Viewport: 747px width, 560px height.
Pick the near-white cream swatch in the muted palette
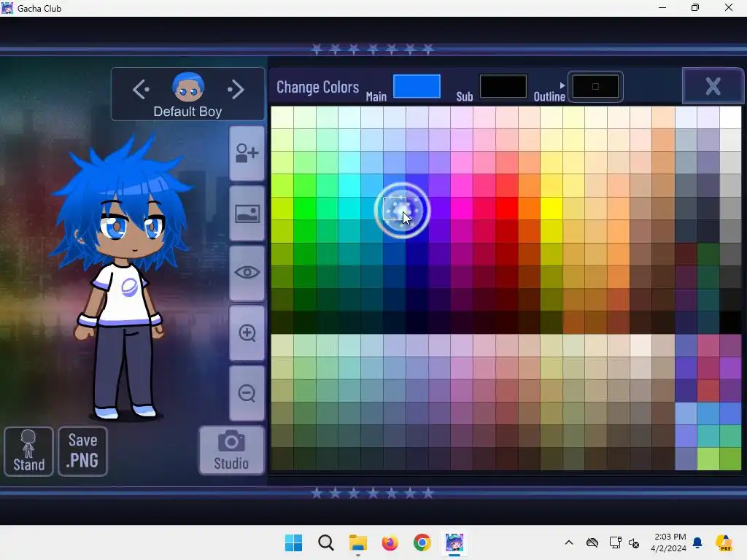[x=641, y=346]
